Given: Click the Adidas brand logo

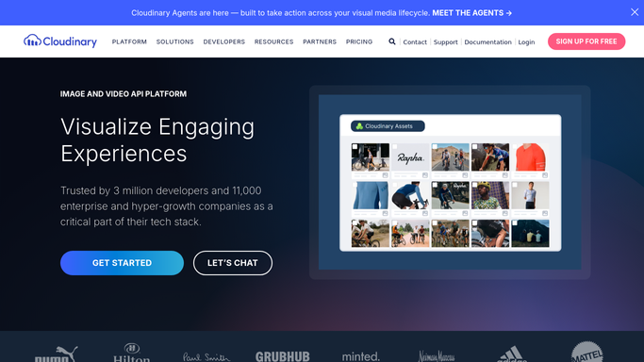Looking at the screenshot, I should (512, 354).
